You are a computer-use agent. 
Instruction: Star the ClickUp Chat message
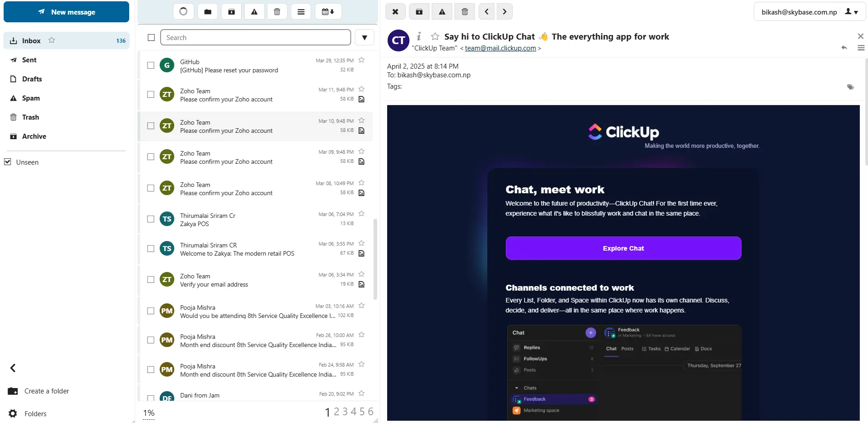(435, 36)
